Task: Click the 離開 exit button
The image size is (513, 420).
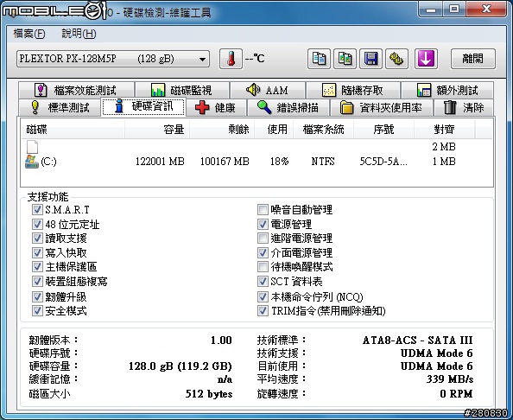Action: 472,59
